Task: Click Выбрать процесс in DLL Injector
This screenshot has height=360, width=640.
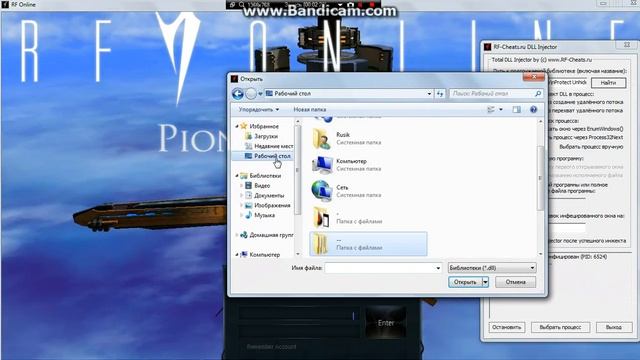Action: [560, 327]
